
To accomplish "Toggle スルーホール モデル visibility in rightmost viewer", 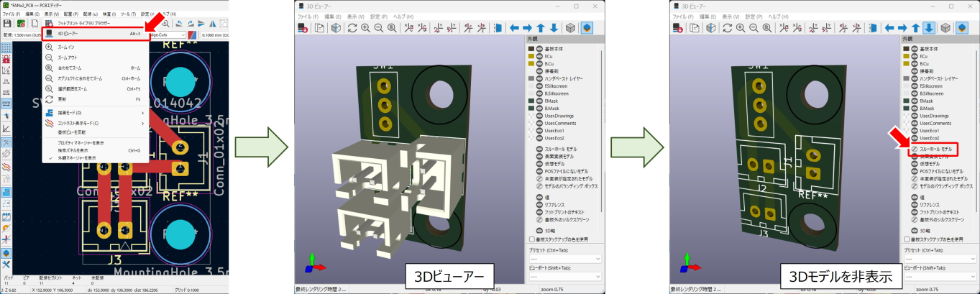I will (914, 148).
